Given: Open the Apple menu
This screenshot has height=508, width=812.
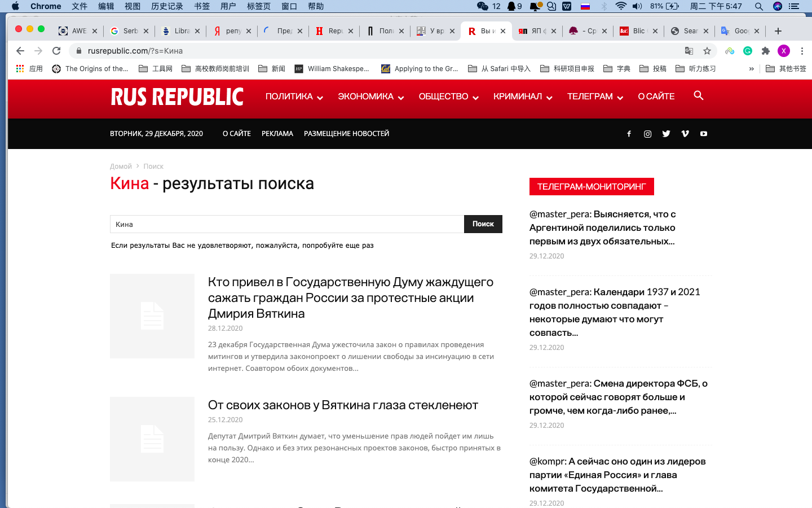Looking at the screenshot, I should (15, 6).
